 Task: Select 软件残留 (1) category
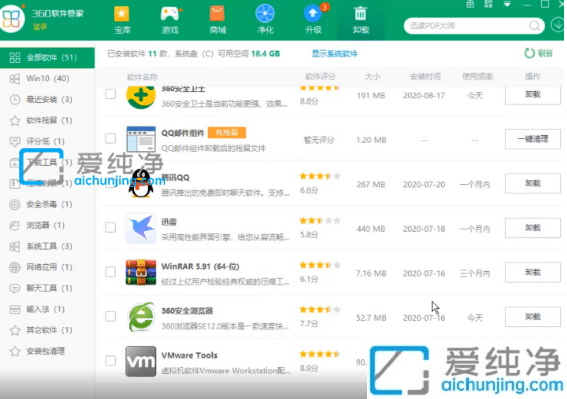(x=47, y=120)
